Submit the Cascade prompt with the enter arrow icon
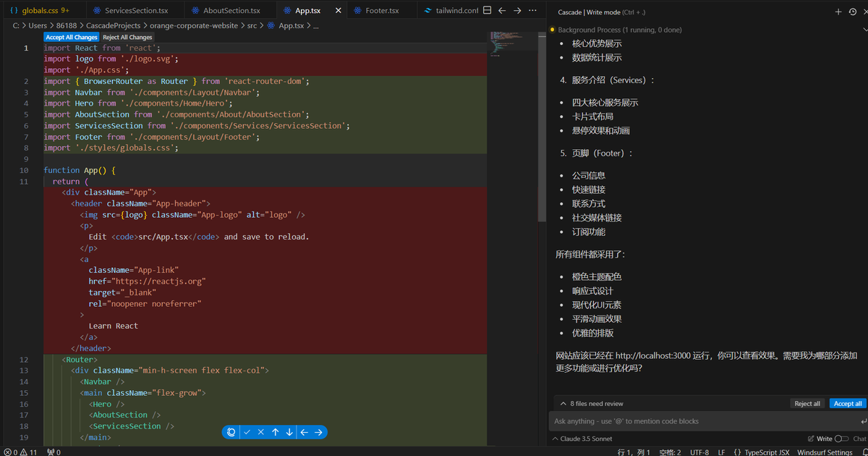 [863, 421]
